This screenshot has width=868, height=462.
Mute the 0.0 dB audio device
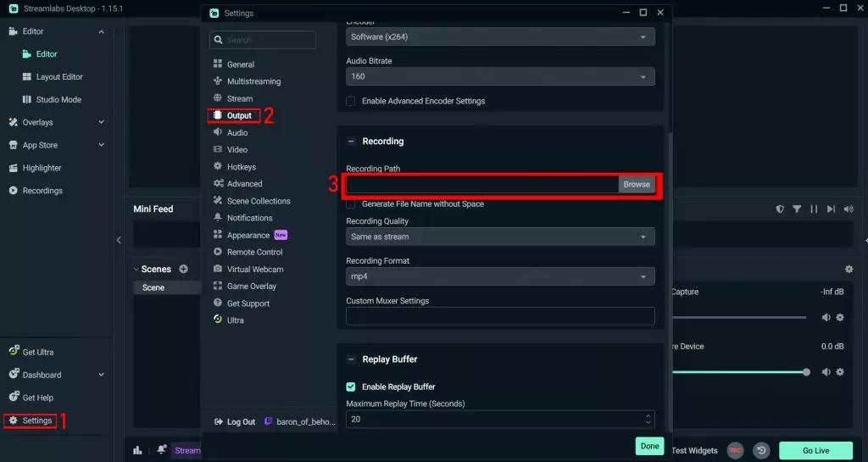tap(826, 372)
